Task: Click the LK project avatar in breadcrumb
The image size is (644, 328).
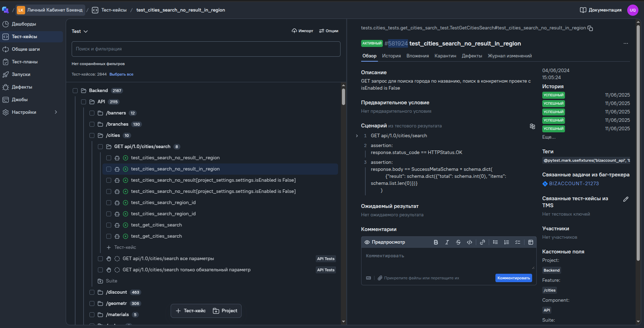Action: tap(21, 10)
